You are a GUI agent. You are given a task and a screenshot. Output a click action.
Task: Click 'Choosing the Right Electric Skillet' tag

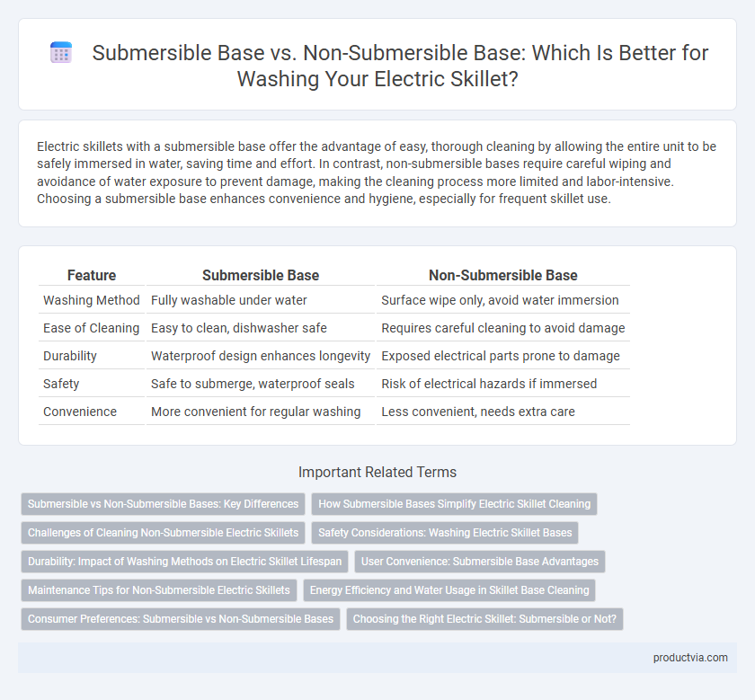pyautogui.click(x=484, y=619)
